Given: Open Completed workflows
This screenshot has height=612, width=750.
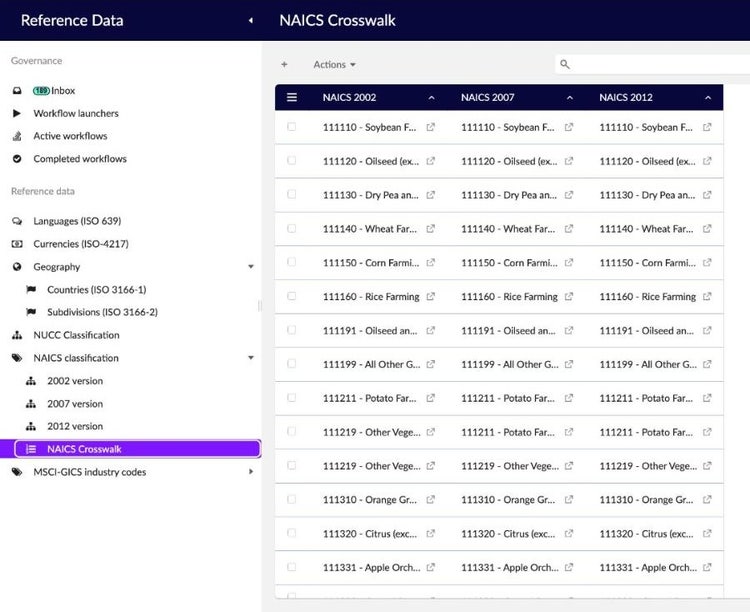Looking at the screenshot, I should pyautogui.click(x=80, y=159).
